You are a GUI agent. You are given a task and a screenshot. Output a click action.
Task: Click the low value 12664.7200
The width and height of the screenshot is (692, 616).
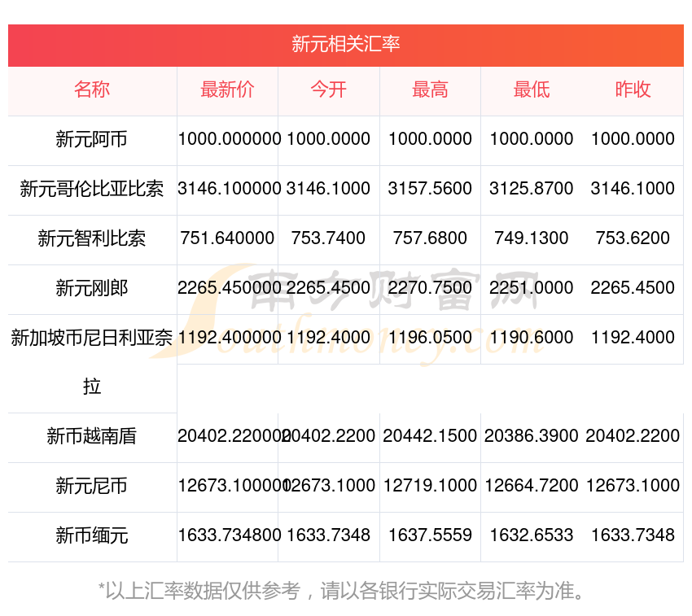pos(532,485)
